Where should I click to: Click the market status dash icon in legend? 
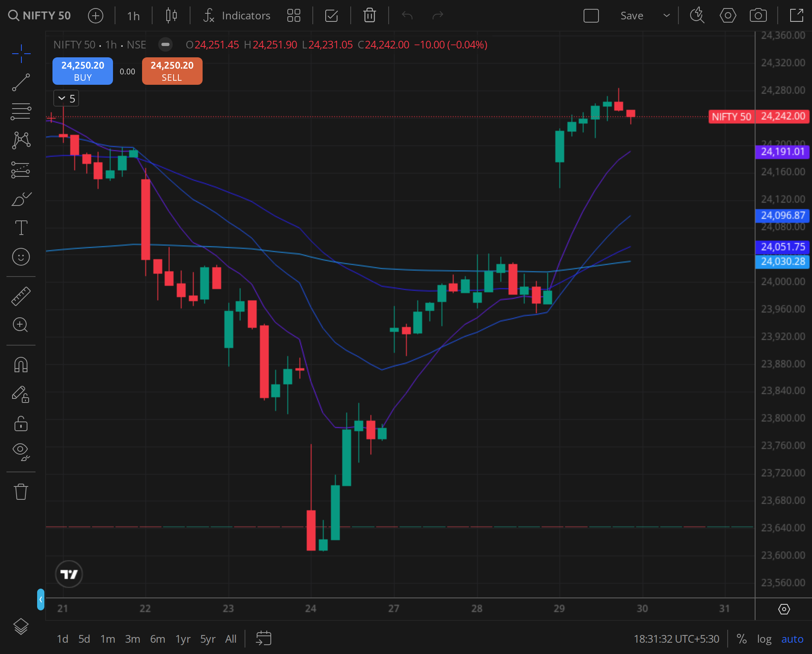[165, 44]
